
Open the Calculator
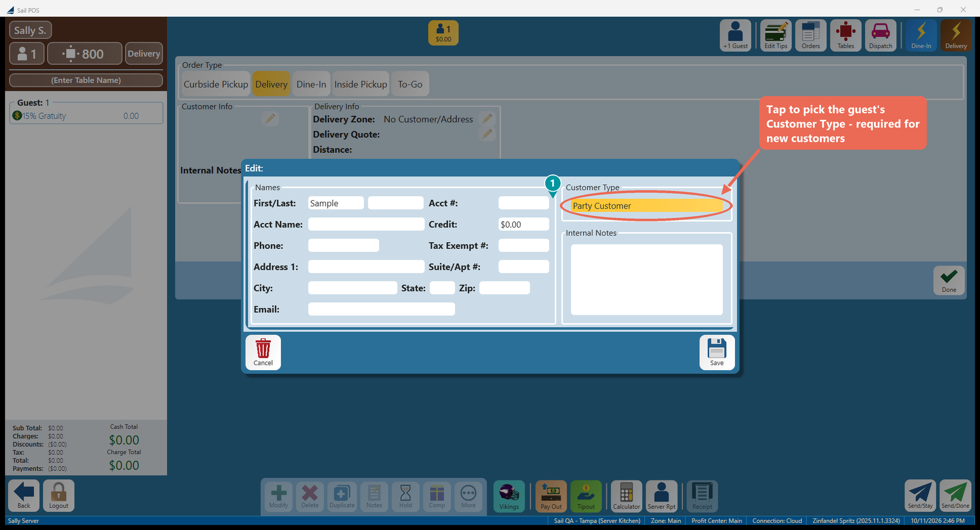coord(626,496)
